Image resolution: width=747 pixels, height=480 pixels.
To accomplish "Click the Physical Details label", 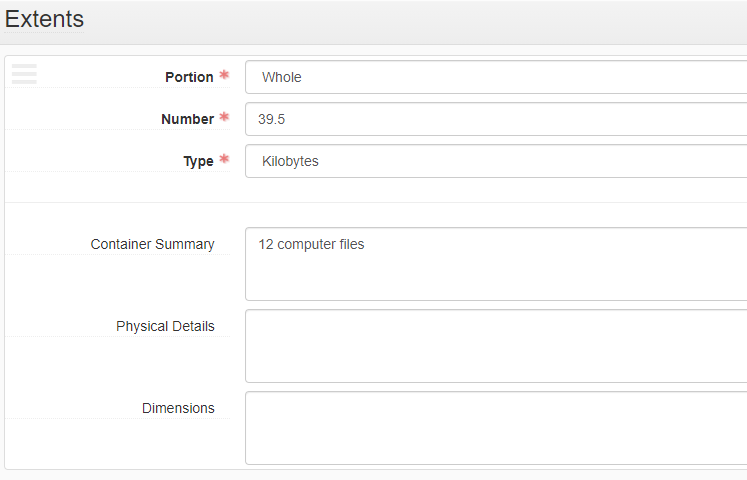I will pos(165,326).
